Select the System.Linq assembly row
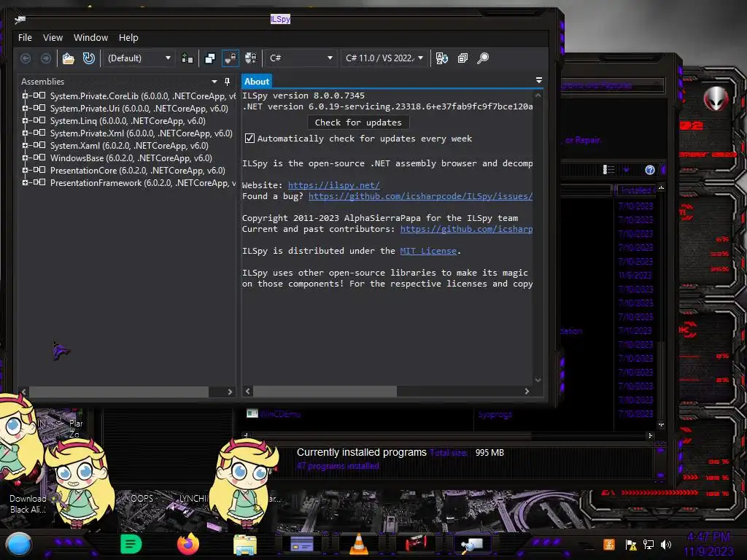 [128, 121]
